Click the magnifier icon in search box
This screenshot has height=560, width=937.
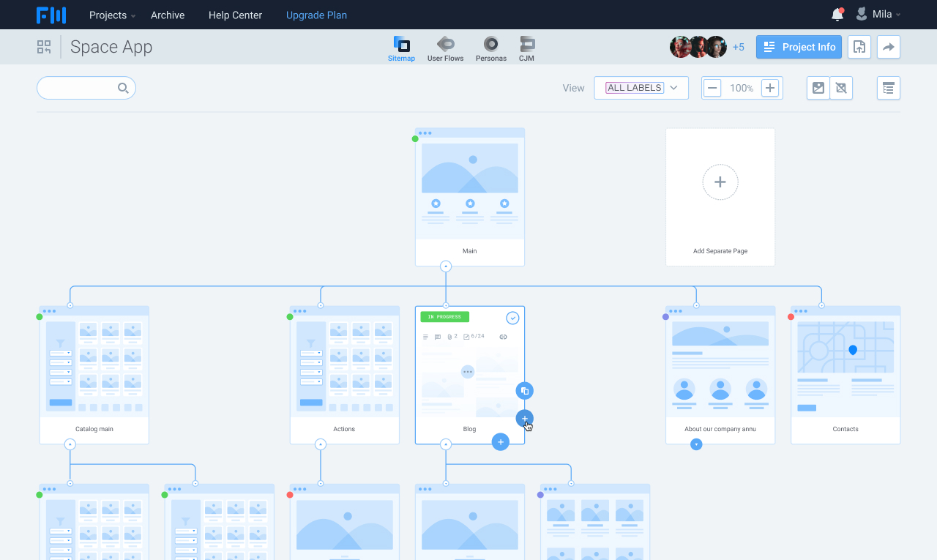point(123,88)
